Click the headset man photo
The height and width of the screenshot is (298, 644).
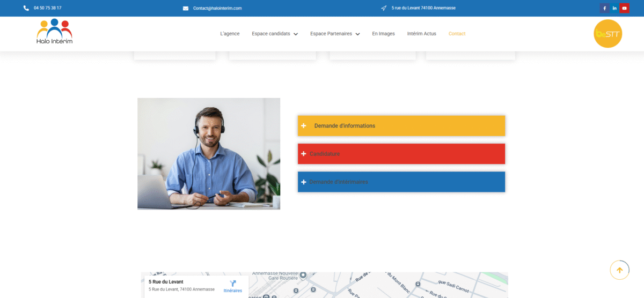(x=209, y=153)
